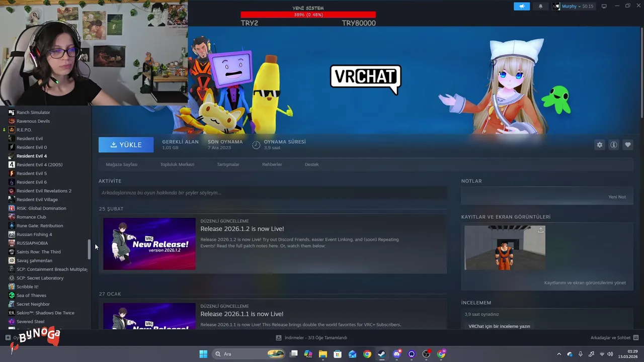
Task: Click the Yeni Not button
Action: click(617, 197)
